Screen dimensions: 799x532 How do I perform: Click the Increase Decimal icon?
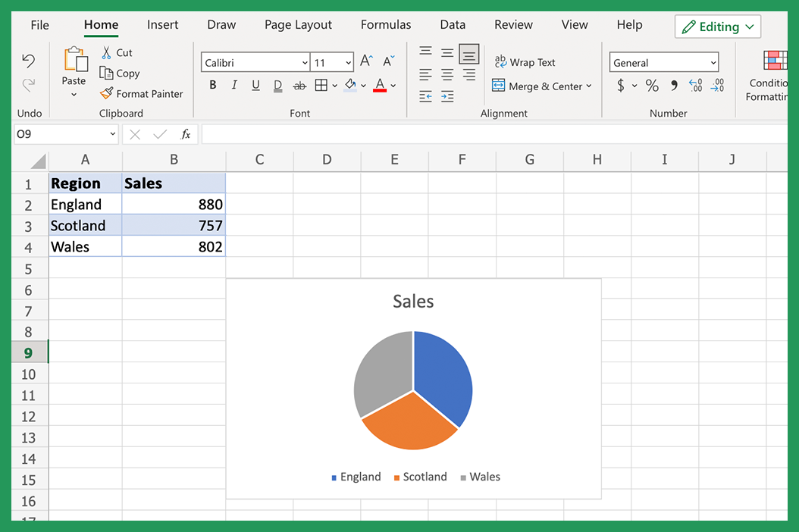click(695, 86)
